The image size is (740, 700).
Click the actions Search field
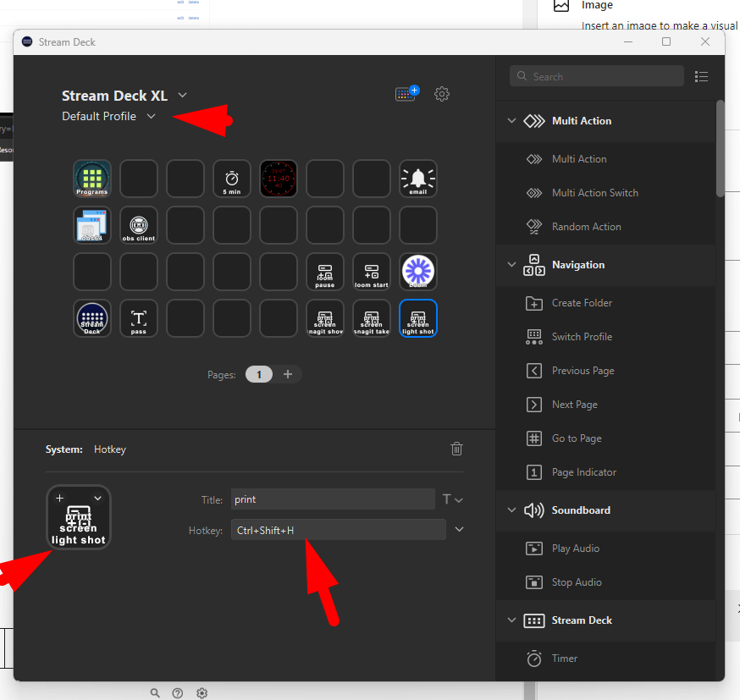597,76
